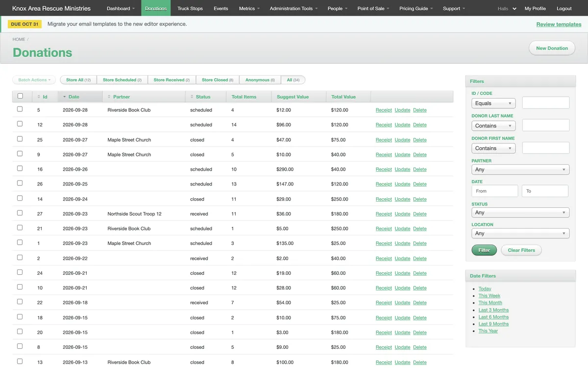This screenshot has height=368, width=588.
Task: Open the Donations nav item
Action: coord(156,8)
